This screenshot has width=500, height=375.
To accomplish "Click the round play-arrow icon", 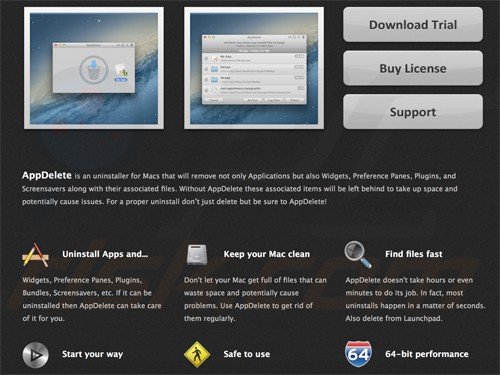I will [x=35, y=355].
